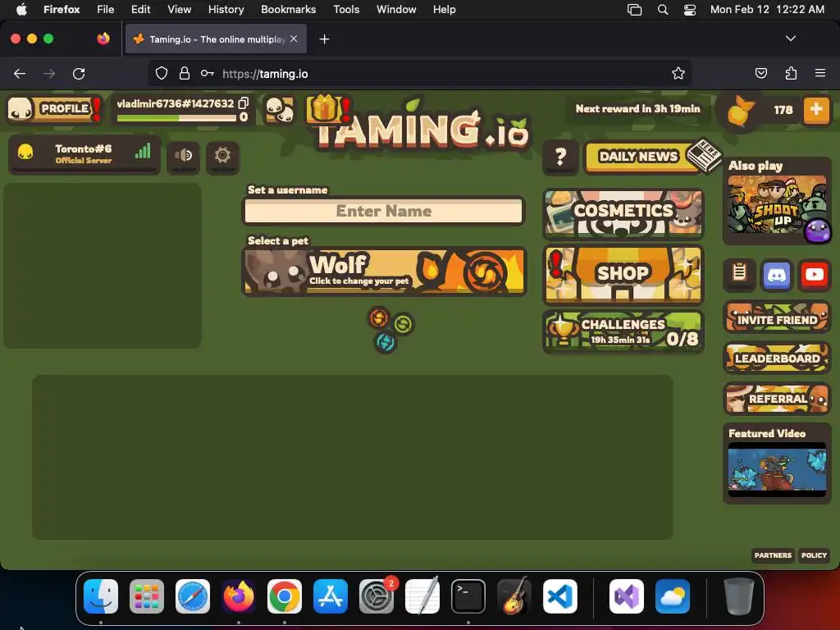Open the View menu

coord(179,10)
